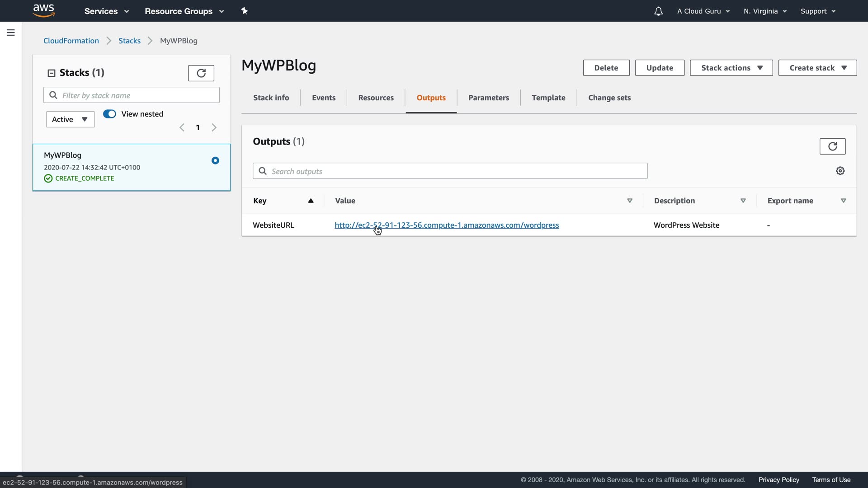The height and width of the screenshot is (488, 868).
Task: Open outputs table settings gear
Action: tap(840, 171)
